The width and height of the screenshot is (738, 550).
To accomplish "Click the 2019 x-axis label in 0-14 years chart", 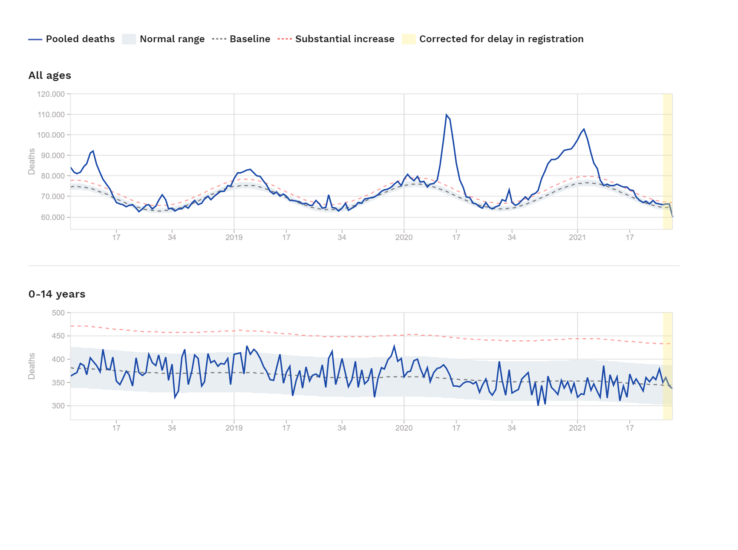I will point(234,427).
